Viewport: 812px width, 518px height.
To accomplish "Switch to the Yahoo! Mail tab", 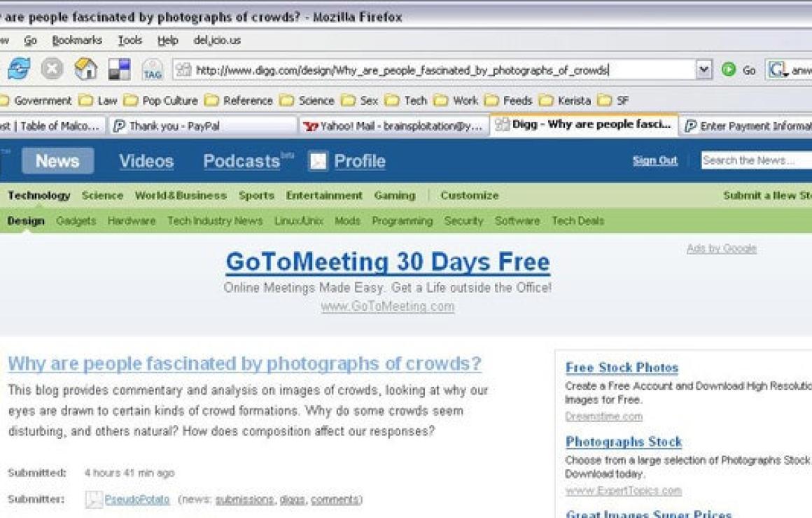I will pyautogui.click(x=393, y=126).
